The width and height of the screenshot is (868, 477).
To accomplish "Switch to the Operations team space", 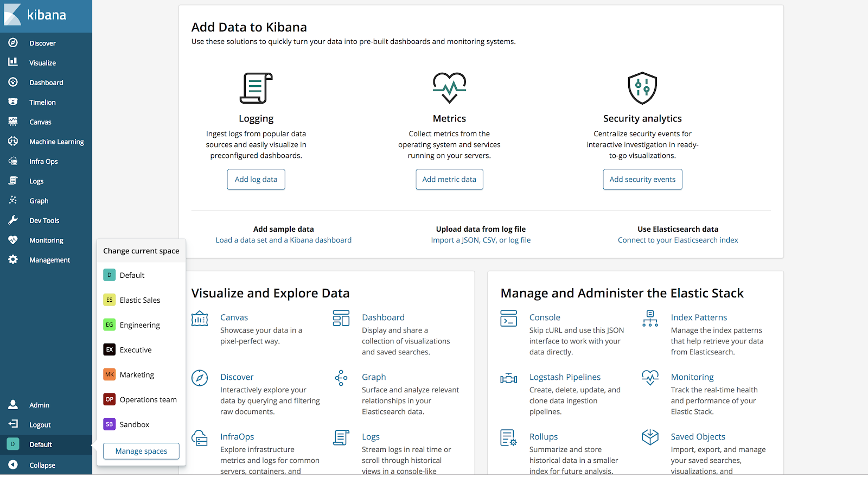I will click(141, 400).
